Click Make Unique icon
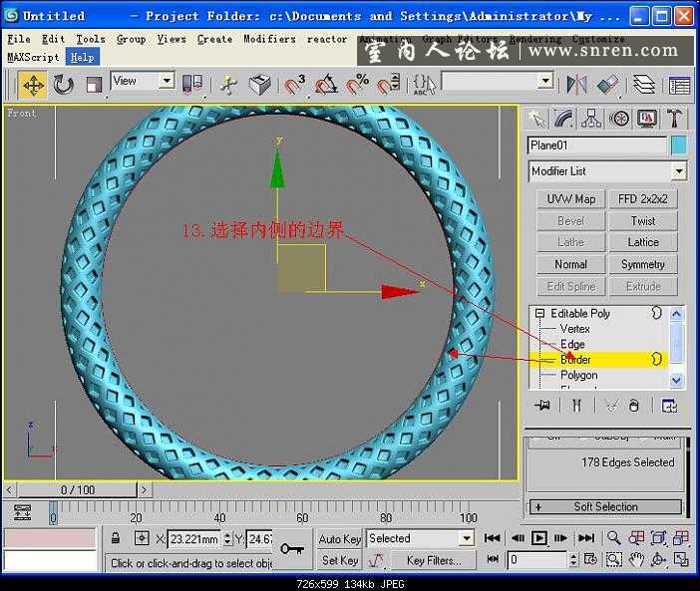This screenshot has width=700, height=591. click(x=611, y=406)
